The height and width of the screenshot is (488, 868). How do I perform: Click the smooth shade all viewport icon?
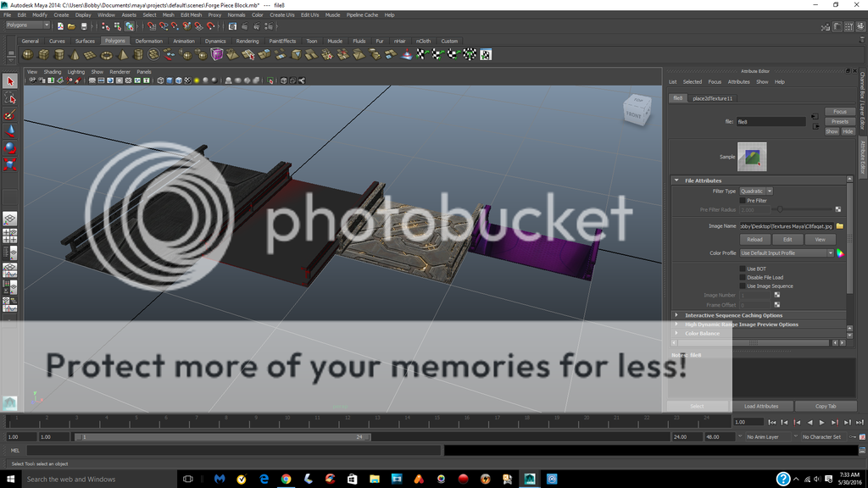(x=170, y=80)
